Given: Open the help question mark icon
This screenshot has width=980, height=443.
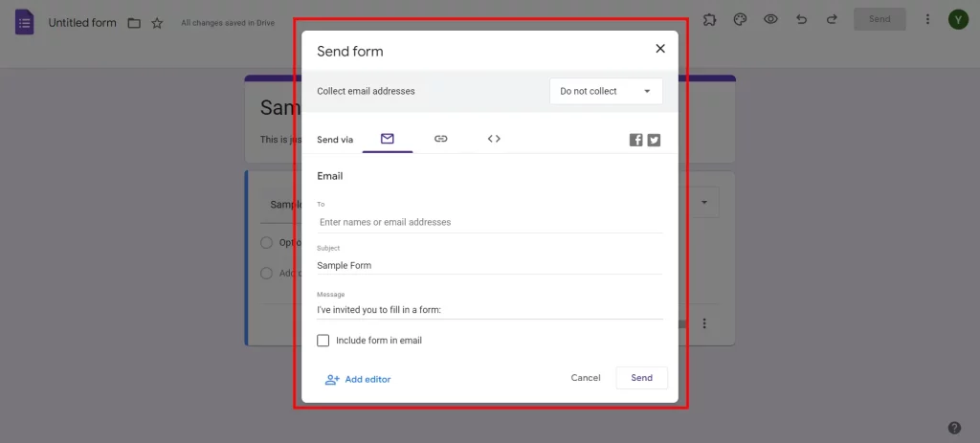Looking at the screenshot, I should click(954, 428).
